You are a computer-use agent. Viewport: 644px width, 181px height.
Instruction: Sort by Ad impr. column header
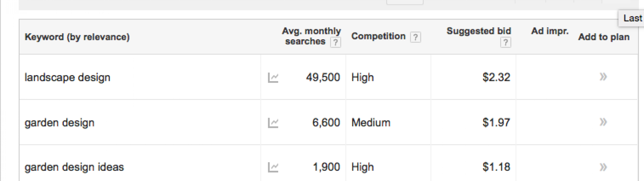pyautogui.click(x=550, y=31)
